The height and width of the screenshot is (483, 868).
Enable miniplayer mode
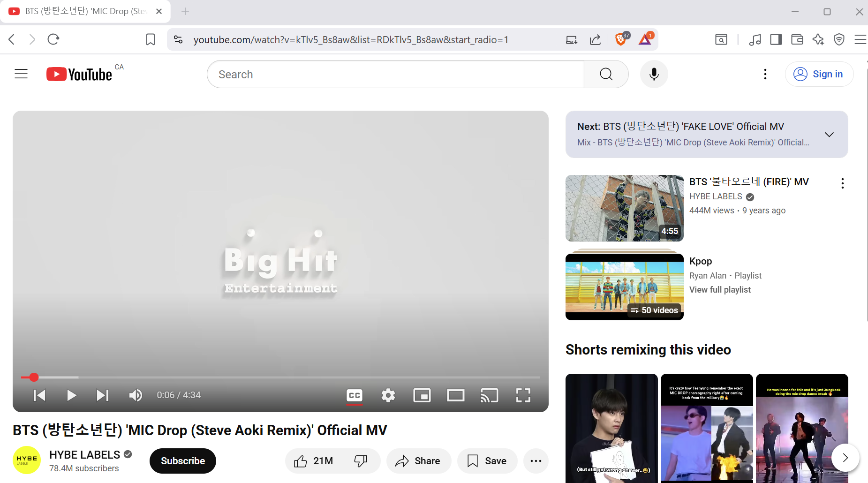422,395
